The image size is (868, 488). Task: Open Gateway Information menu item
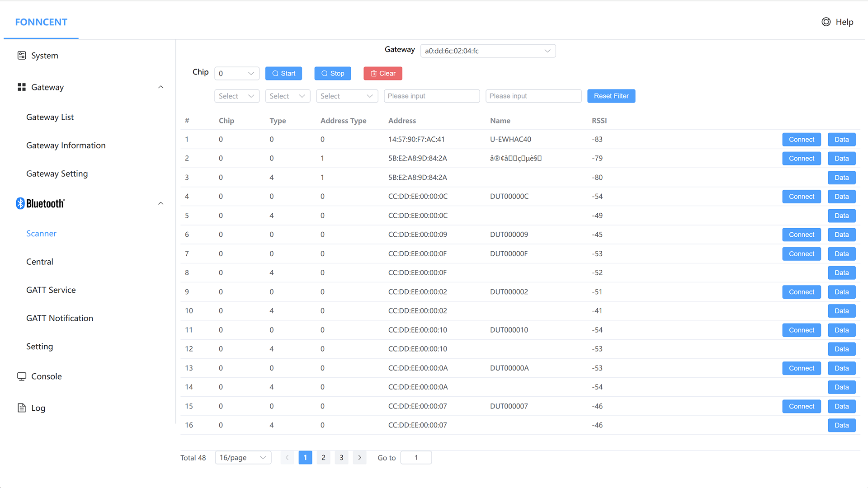click(66, 145)
